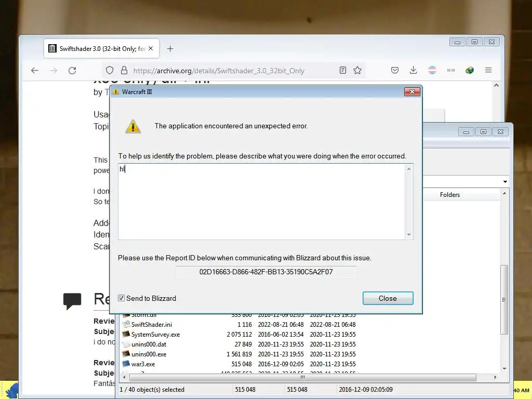Click the Folders column header
Image resolution: width=532 pixels, height=399 pixels.
tap(449, 195)
